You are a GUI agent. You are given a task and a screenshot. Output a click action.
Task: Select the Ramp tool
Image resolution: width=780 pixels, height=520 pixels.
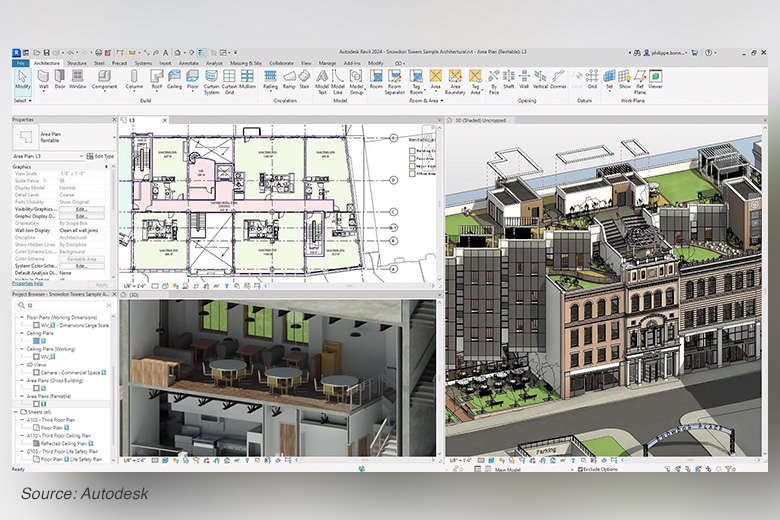click(289, 80)
